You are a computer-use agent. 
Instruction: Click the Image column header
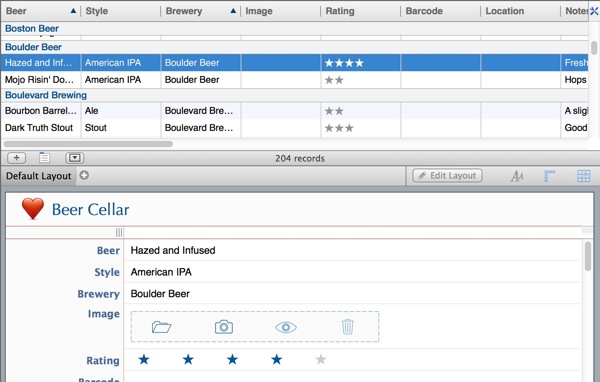tap(280, 11)
